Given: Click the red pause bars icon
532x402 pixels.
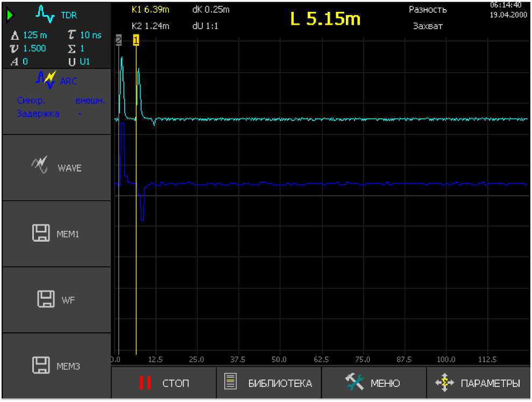Looking at the screenshot, I should (145, 383).
